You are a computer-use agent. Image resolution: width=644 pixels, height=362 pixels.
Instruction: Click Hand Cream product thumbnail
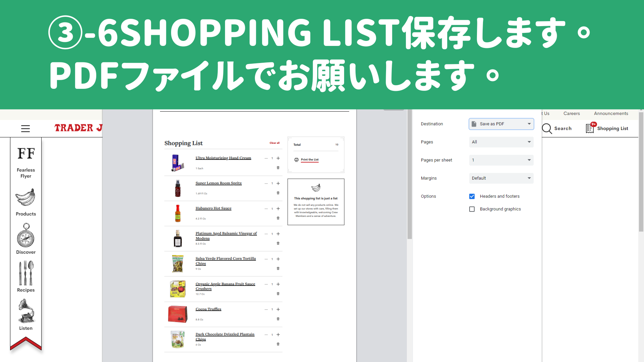click(177, 163)
